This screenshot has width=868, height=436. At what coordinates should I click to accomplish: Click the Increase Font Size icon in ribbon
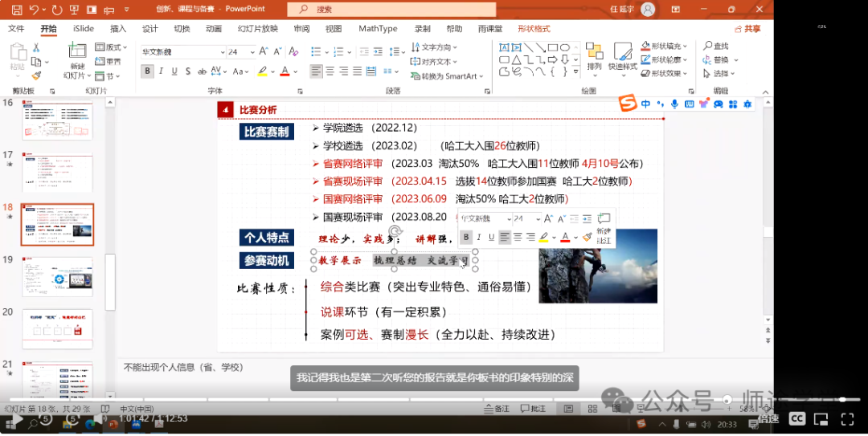point(264,51)
